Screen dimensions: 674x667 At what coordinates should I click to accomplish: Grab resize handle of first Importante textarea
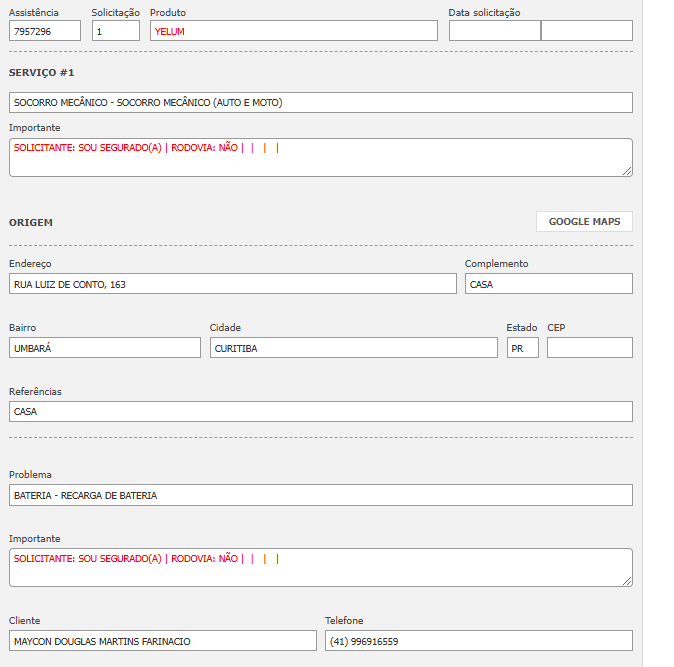(627, 171)
